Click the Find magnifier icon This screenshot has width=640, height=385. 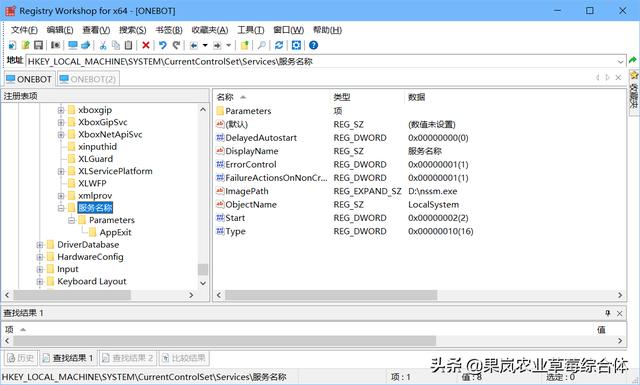(262, 45)
